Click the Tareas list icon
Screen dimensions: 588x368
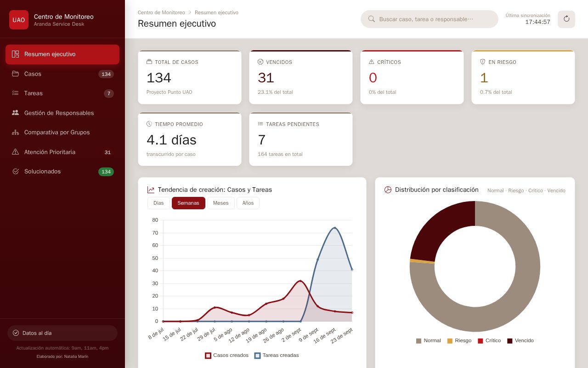point(15,93)
